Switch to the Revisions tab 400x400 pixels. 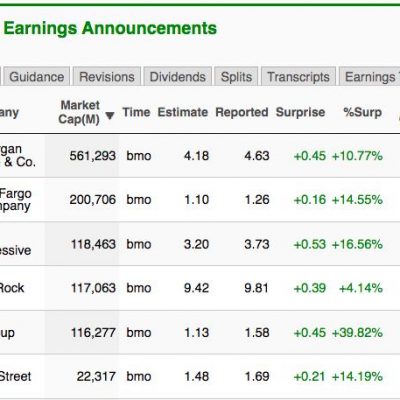pyautogui.click(x=107, y=77)
